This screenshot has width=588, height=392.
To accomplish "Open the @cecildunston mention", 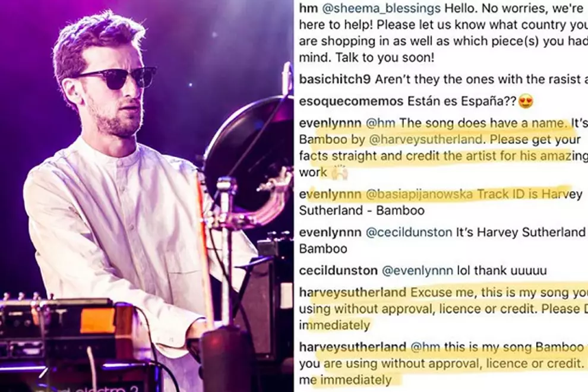I will click(x=409, y=233).
